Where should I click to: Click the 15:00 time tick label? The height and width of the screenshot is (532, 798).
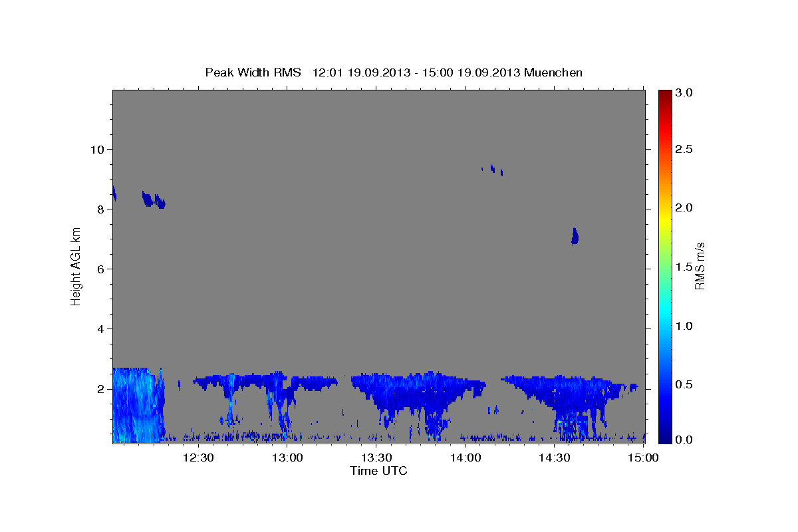click(x=644, y=458)
